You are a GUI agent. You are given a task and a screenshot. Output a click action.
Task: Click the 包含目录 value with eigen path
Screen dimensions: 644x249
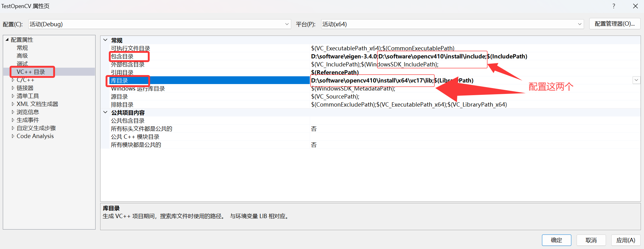pyautogui.click(x=419, y=57)
